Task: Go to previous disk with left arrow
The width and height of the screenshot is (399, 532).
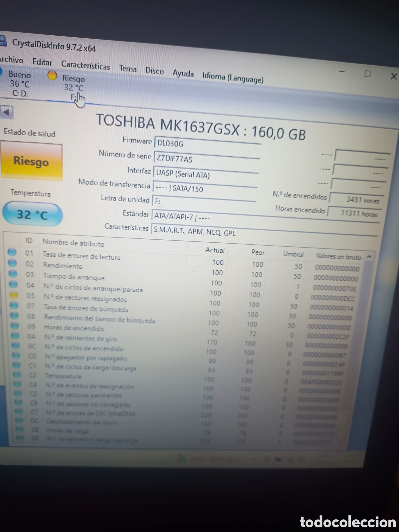Action: [x=6, y=112]
